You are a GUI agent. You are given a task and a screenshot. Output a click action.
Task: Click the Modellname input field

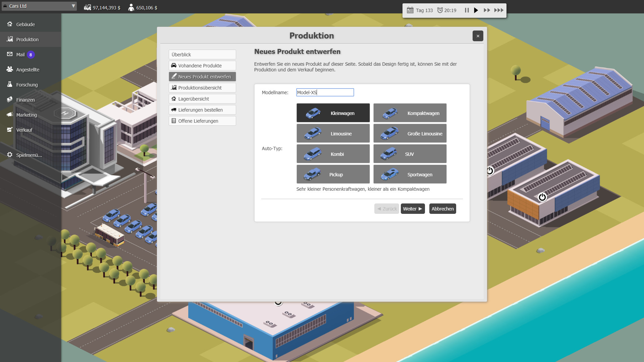(x=325, y=93)
